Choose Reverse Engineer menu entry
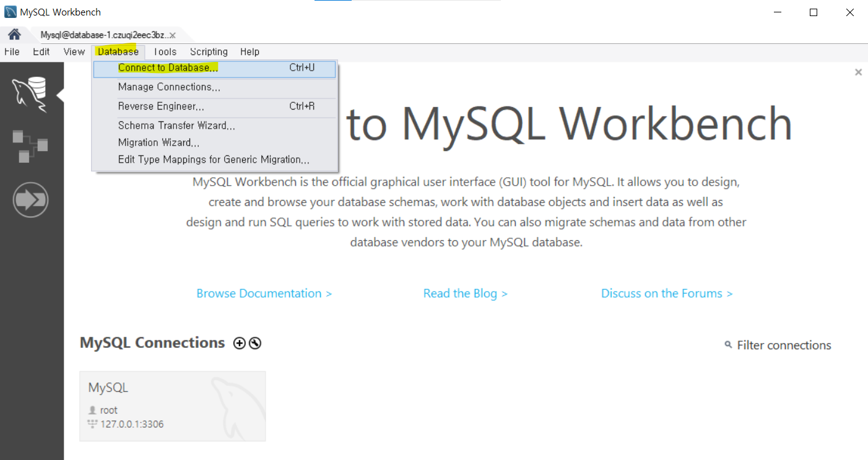Screen dimensions: 868x460 point(214,106)
